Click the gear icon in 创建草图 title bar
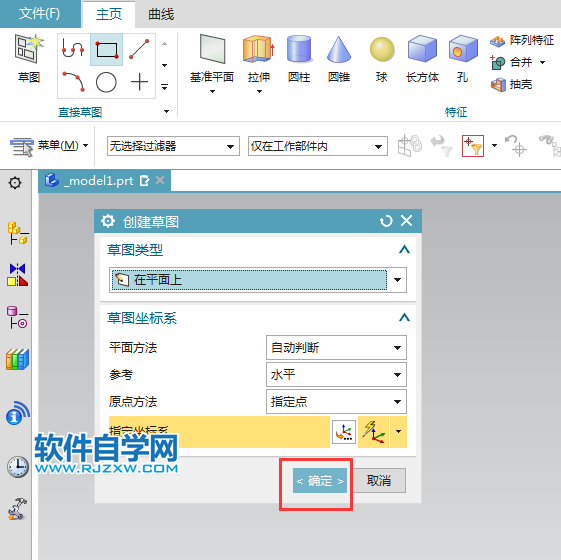The width and height of the screenshot is (561, 560). point(108,221)
